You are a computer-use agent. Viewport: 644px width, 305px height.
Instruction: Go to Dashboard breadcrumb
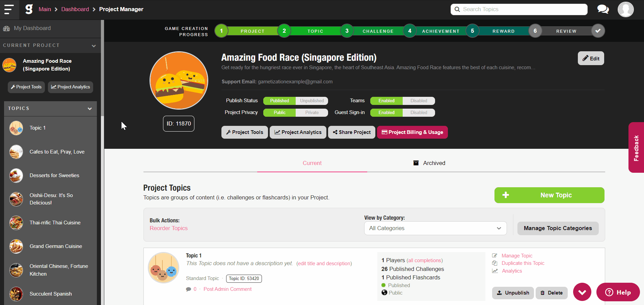click(x=75, y=9)
